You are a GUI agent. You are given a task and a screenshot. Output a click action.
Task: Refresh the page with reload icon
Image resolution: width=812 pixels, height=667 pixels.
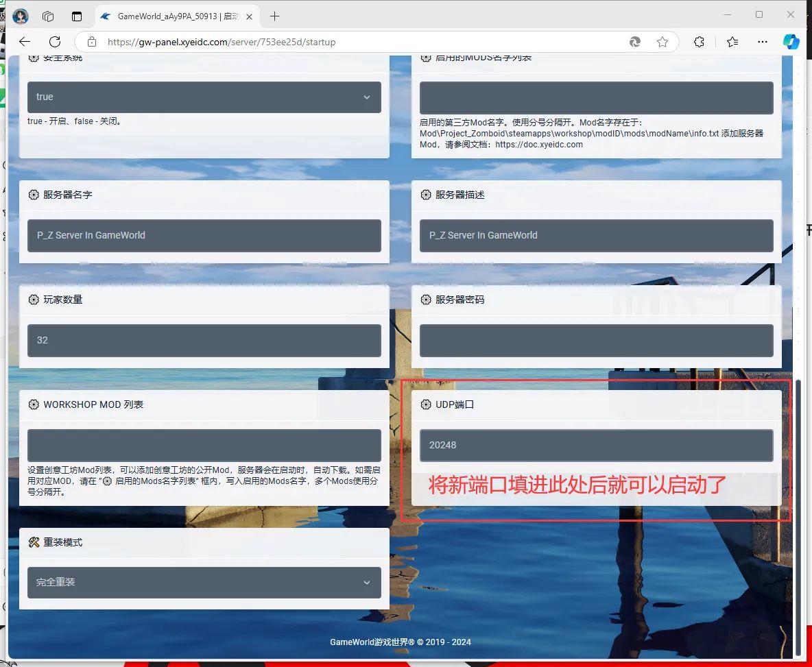(x=55, y=42)
